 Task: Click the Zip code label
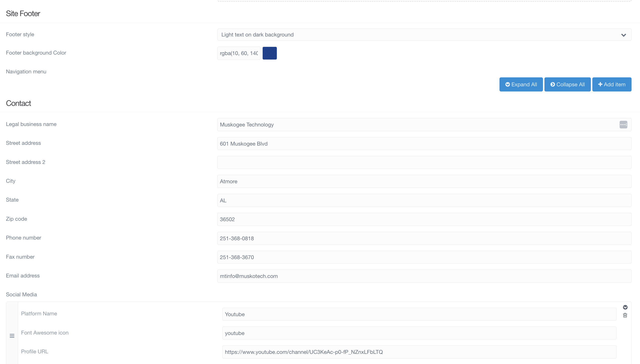17,219
